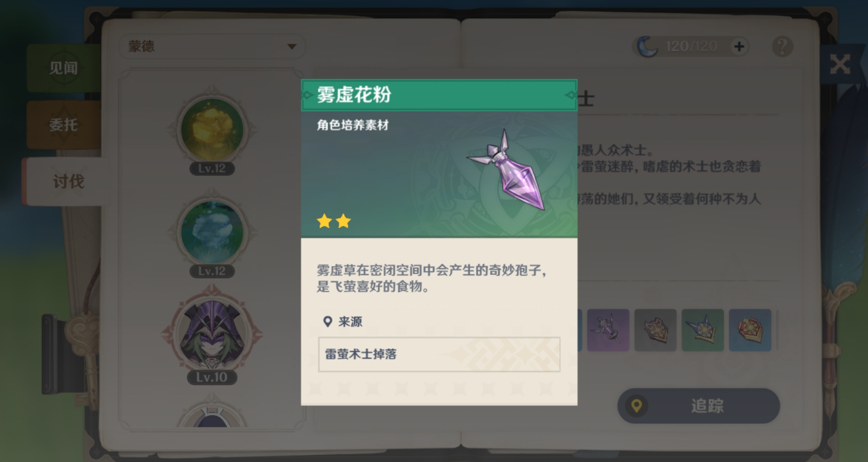Switch to the 委托 tab
The height and width of the screenshot is (462, 868).
(x=63, y=125)
